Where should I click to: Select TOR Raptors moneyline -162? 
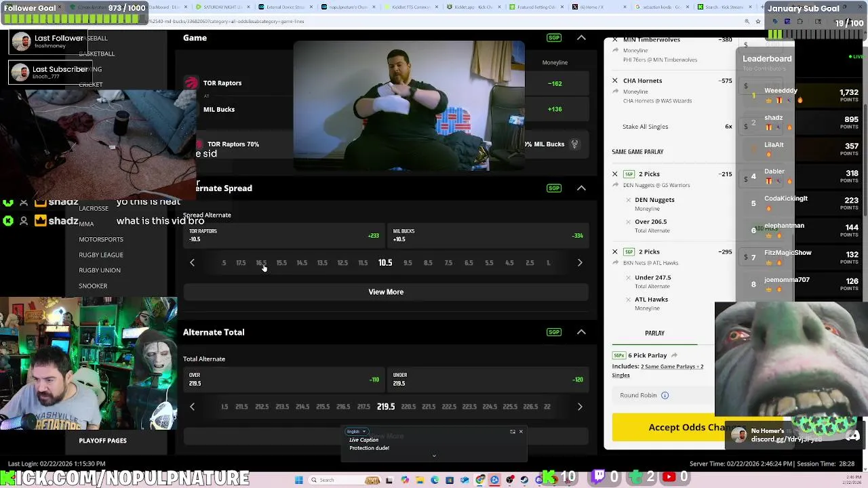(x=555, y=83)
